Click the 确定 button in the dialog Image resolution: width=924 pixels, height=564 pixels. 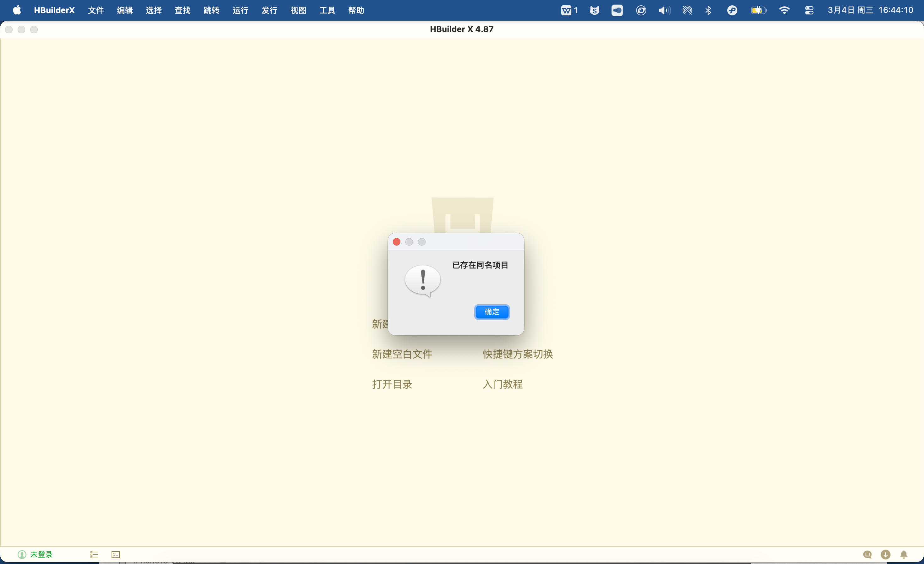click(492, 312)
